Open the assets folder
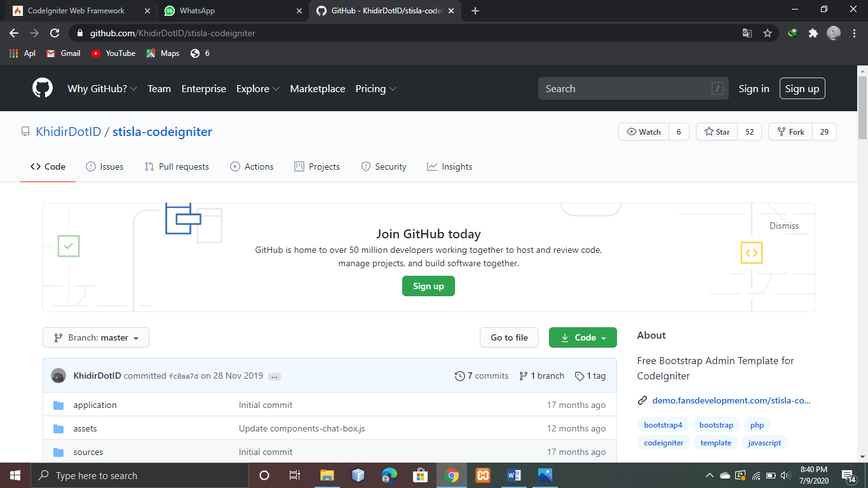 click(85, 428)
